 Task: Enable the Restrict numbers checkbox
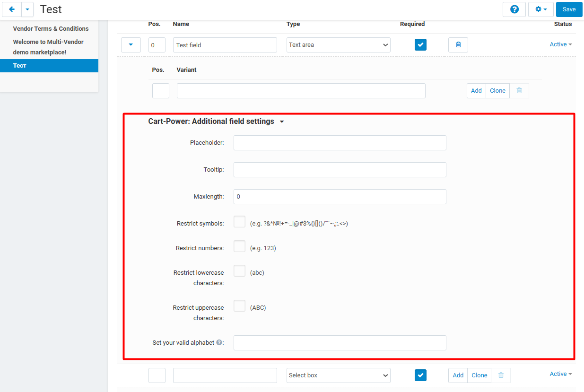pos(239,246)
